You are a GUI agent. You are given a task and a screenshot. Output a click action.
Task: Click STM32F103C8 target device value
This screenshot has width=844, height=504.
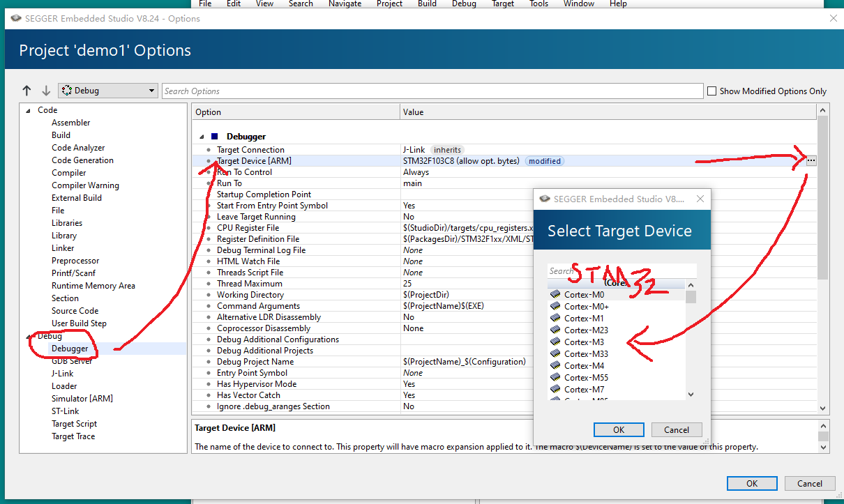click(461, 161)
